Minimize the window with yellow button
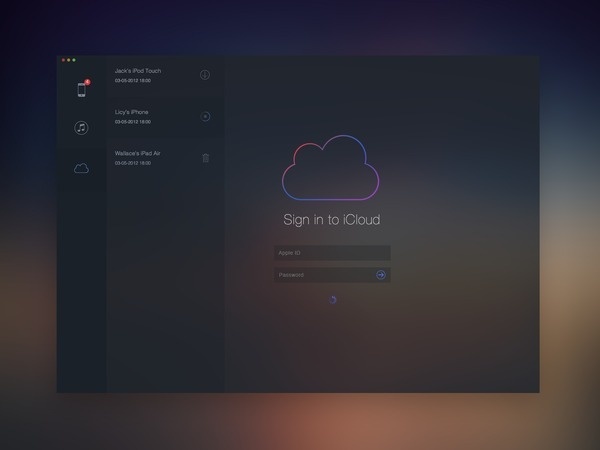Screen dimensions: 600x450 pyautogui.click(x=69, y=60)
